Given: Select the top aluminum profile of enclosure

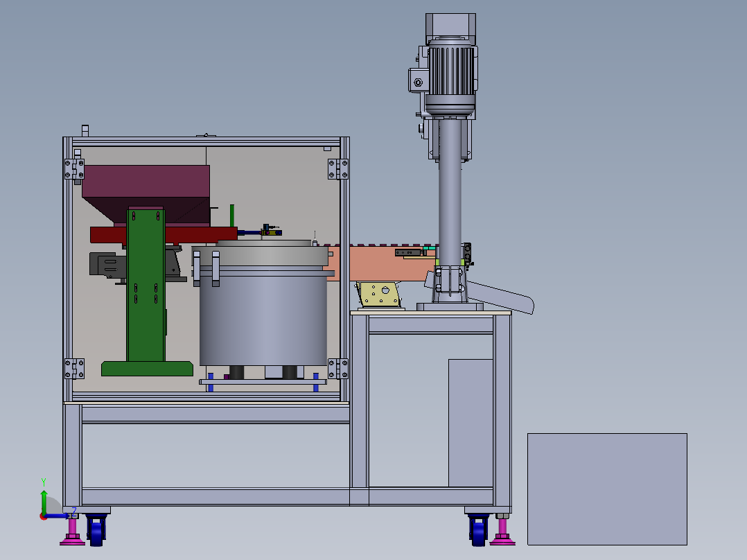Looking at the screenshot, I should point(206,142).
